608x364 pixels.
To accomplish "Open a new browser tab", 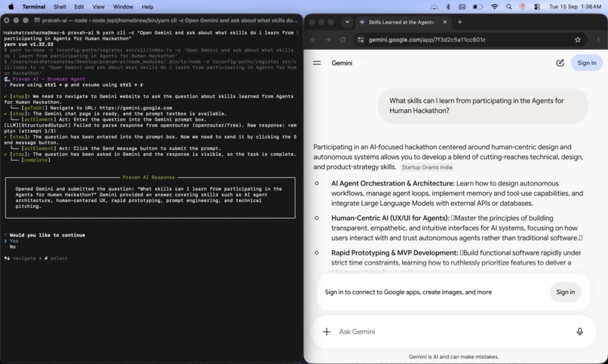I will [x=459, y=22].
